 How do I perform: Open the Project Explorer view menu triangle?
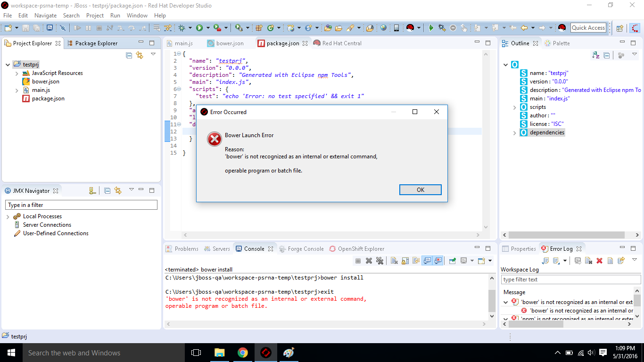[153, 54]
